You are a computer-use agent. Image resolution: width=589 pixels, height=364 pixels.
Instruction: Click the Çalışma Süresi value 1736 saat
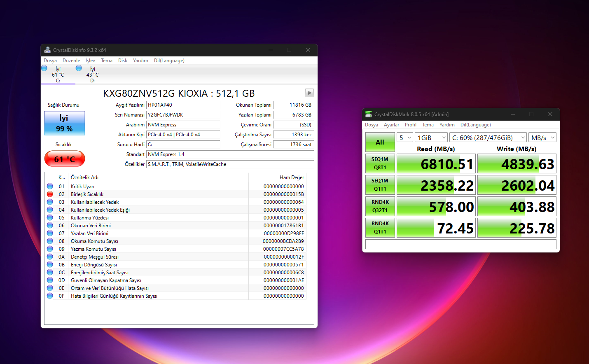pyautogui.click(x=294, y=145)
